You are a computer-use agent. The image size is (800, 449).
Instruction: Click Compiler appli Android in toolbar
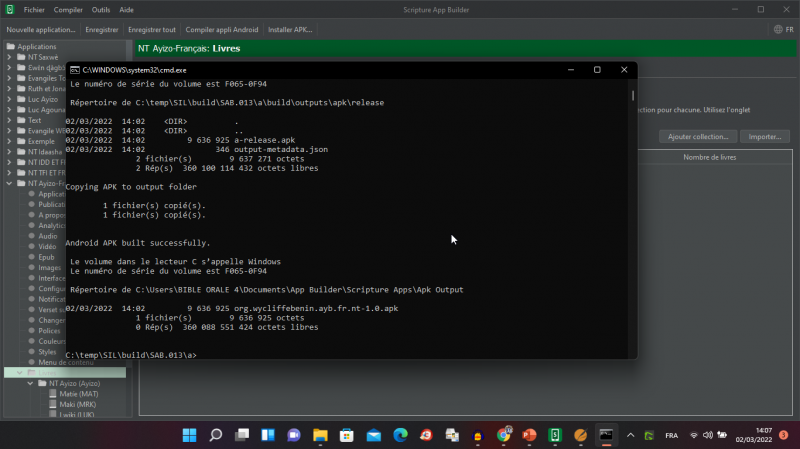[x=221, y=30]
